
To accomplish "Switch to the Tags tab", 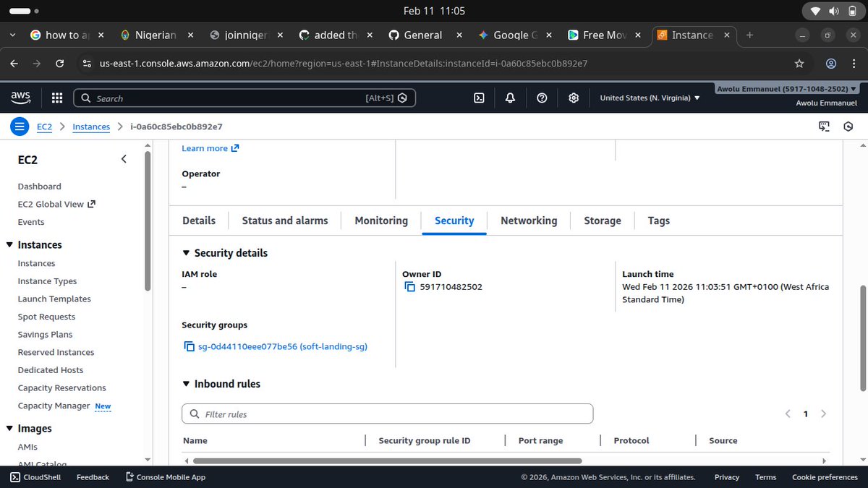I will point(659,221).
